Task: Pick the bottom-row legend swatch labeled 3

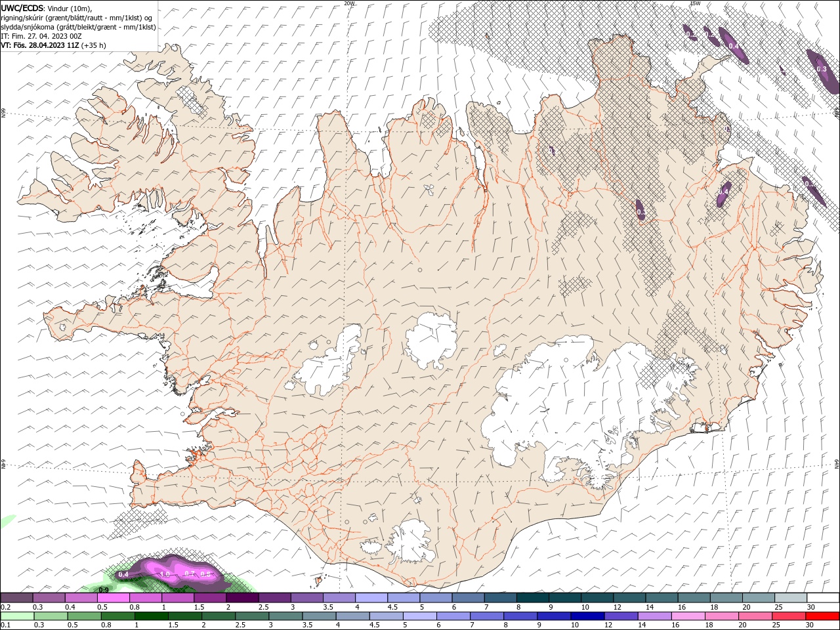Action: (x=285, y=616)
